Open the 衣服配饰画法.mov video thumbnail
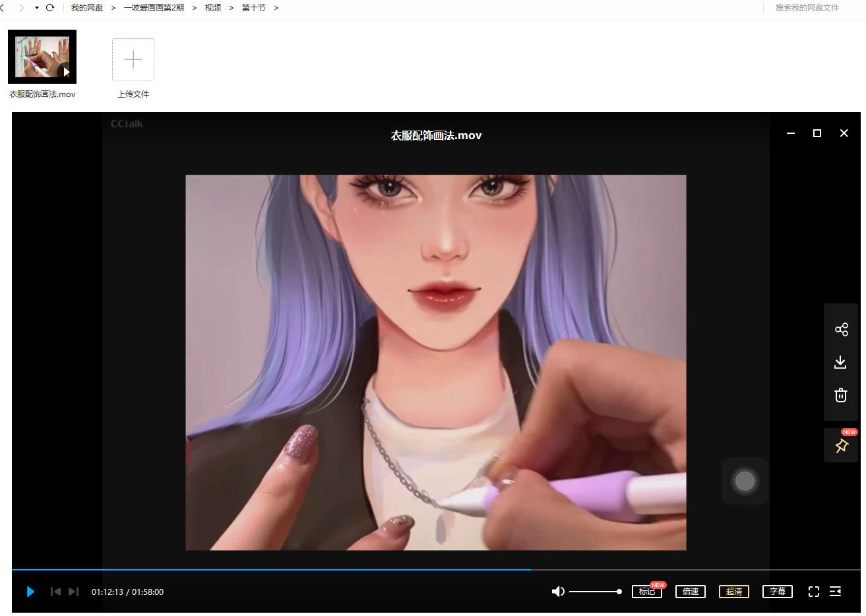 [x=42, y=57]
